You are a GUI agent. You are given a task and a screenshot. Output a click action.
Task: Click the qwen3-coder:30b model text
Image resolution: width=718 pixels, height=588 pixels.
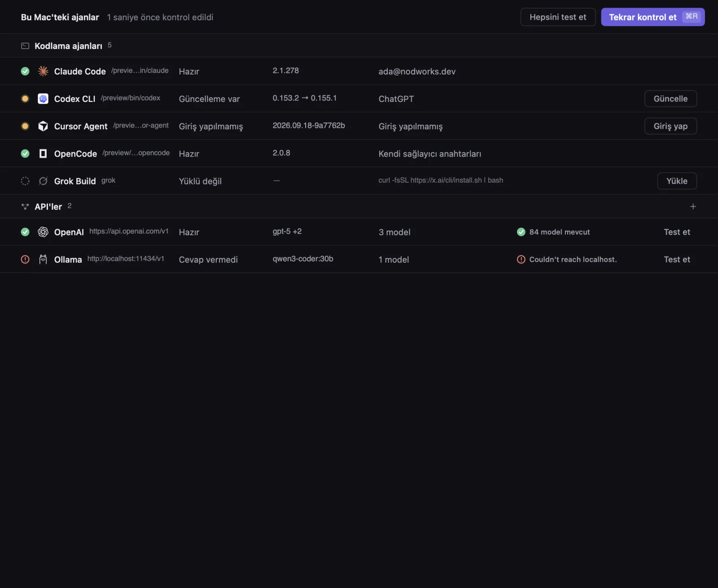tap(303, 259)
